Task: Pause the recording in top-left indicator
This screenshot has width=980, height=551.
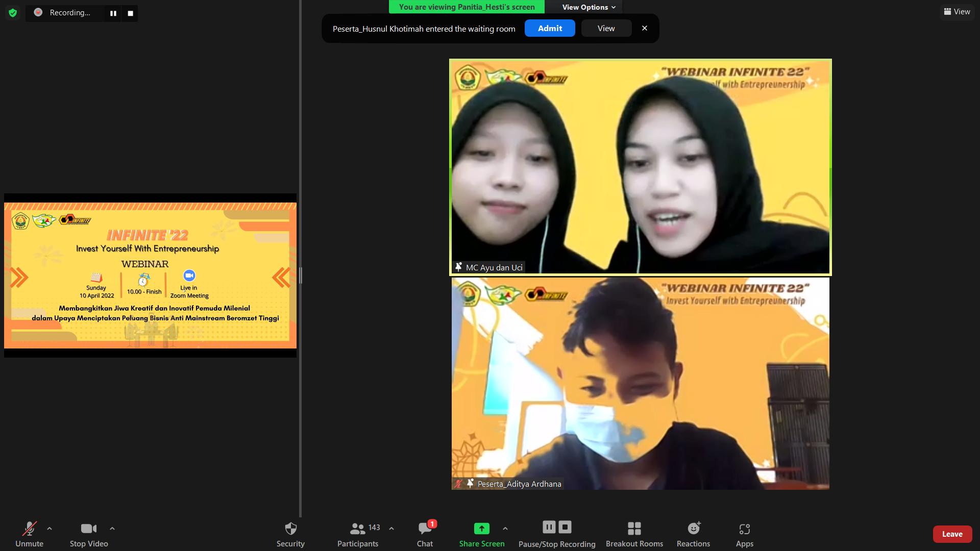Action: pyautogui.click(x=113, y=13)
